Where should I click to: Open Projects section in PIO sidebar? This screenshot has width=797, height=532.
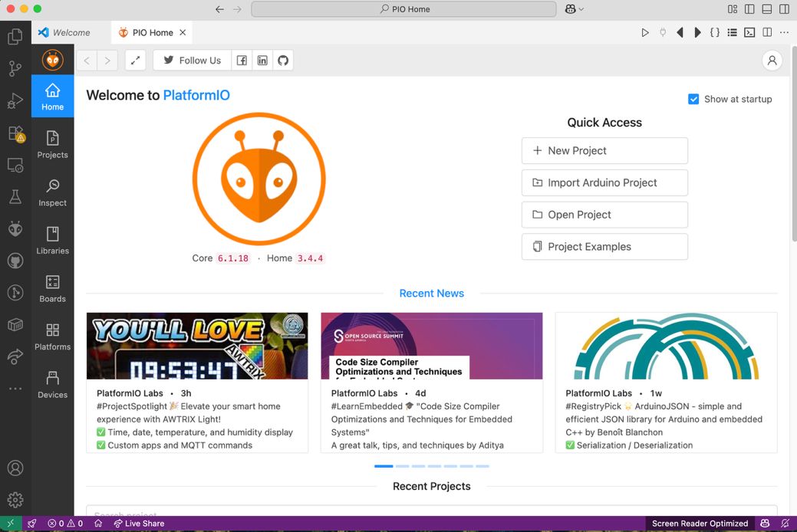[x=52, y=145]
